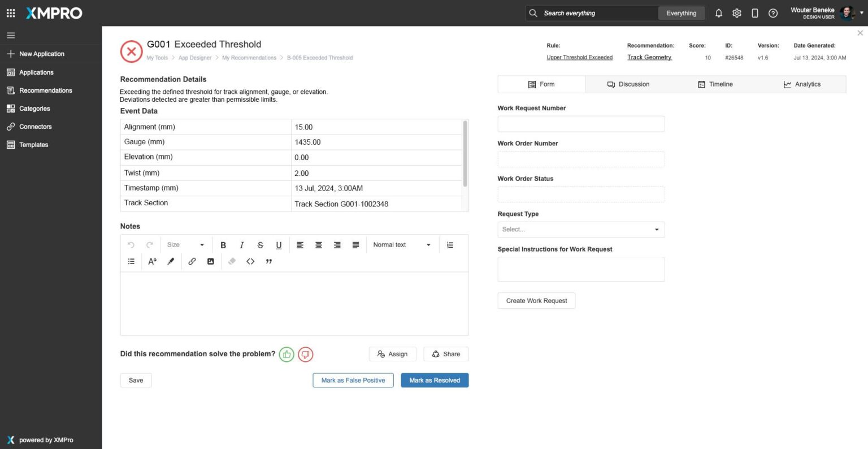Open the font Size dropdown
The width and height of the screenshot is (868, 449).
[x=185, y=245]
